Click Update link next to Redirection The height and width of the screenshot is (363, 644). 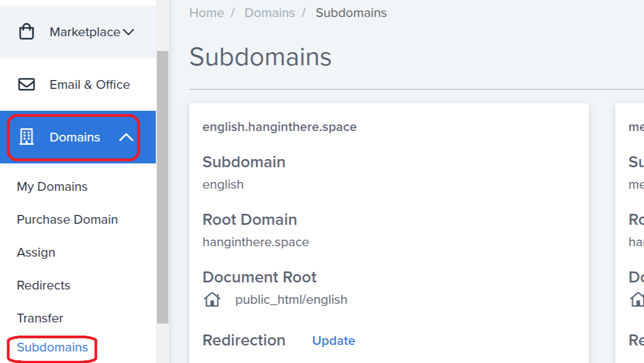tap(334, 341)
